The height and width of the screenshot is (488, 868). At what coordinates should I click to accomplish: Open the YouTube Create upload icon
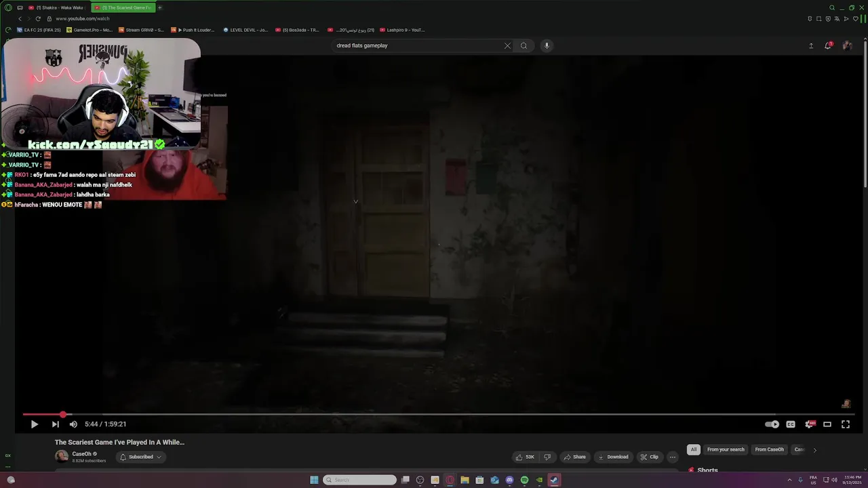(811, 45)
